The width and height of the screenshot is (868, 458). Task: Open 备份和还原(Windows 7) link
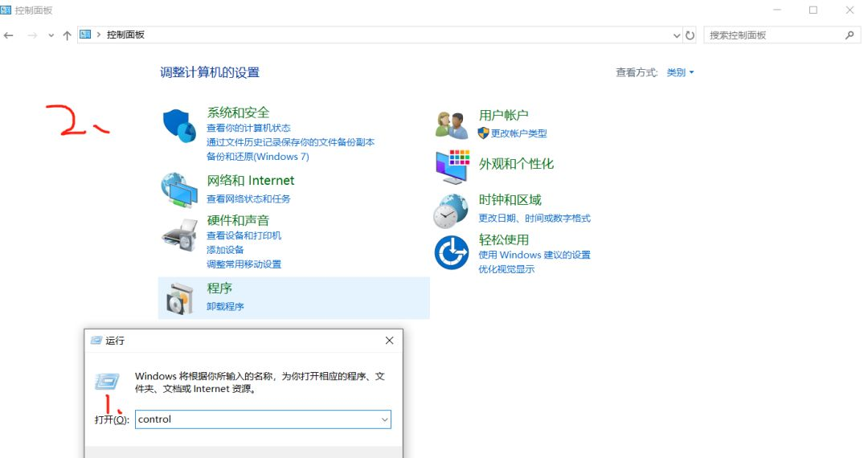(258, 157)
